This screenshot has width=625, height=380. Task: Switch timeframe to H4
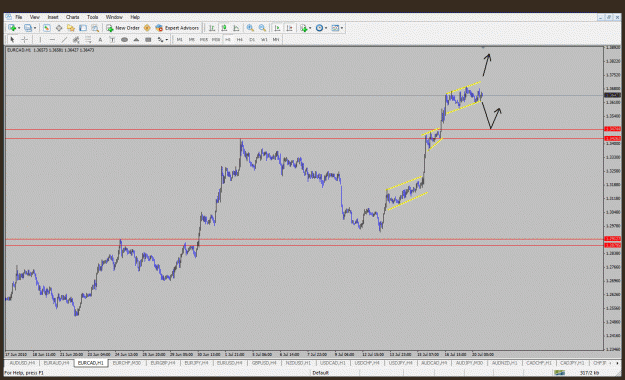[240, 39]
